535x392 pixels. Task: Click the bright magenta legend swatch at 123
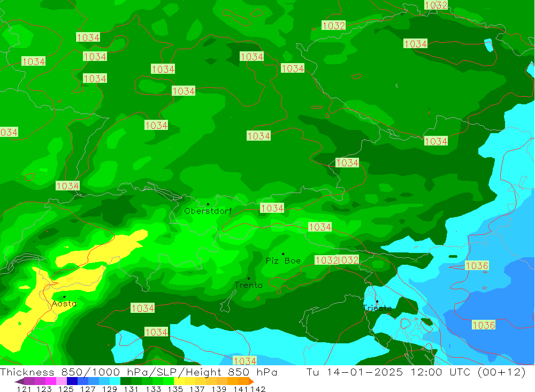pyautogui.click(x=51, y=381)
